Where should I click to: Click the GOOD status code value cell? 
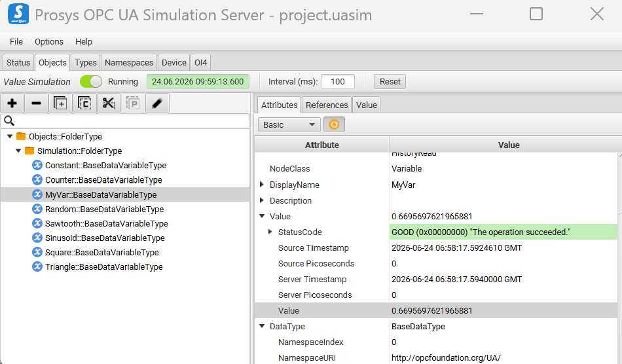click(503, 232)
